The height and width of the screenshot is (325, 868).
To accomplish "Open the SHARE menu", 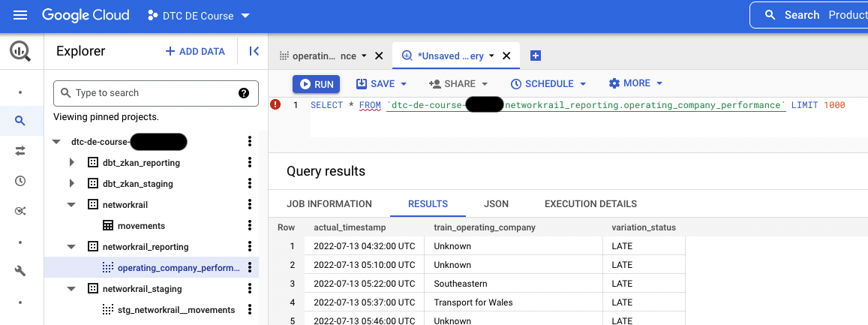I will (458, 83).
